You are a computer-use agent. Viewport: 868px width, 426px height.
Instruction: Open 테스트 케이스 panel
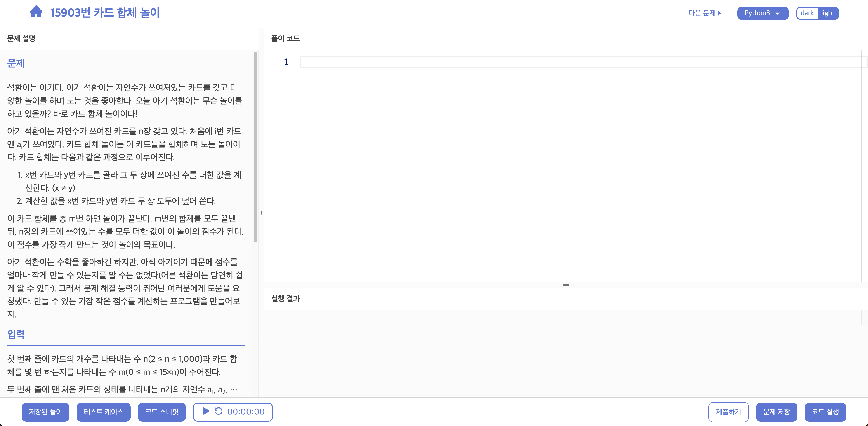point(104,412)
